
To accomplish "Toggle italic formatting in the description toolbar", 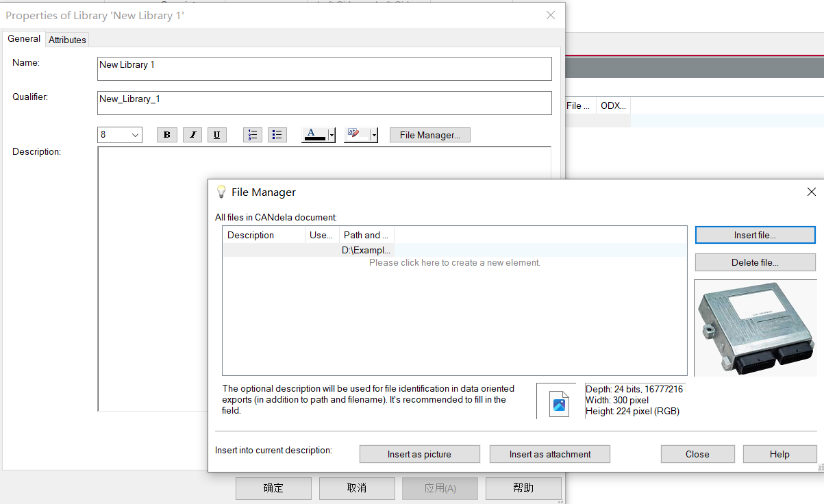I will tap(192, 135).
